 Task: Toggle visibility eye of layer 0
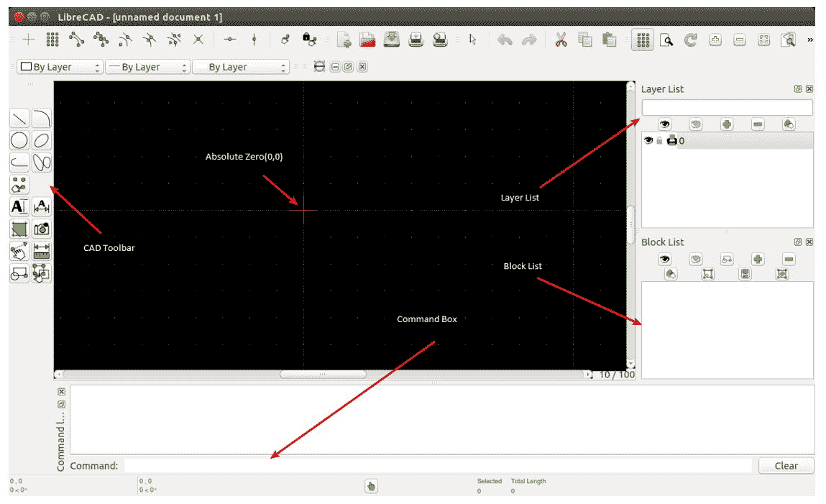click(x=648, y=141)
